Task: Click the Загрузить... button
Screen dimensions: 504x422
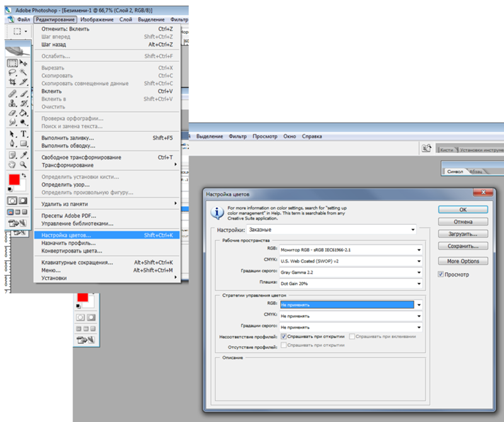Action: (x=463, y=234)
